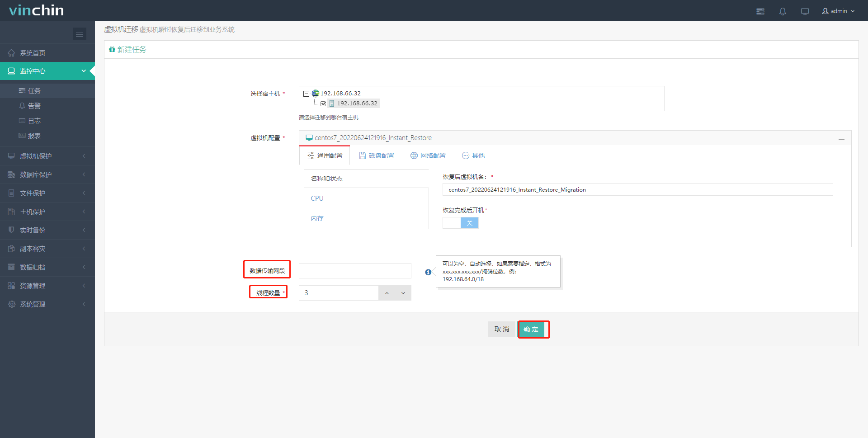Collapse the centos7 VM config panel
Screen dimensions: 868x438
tap(841, 139)
